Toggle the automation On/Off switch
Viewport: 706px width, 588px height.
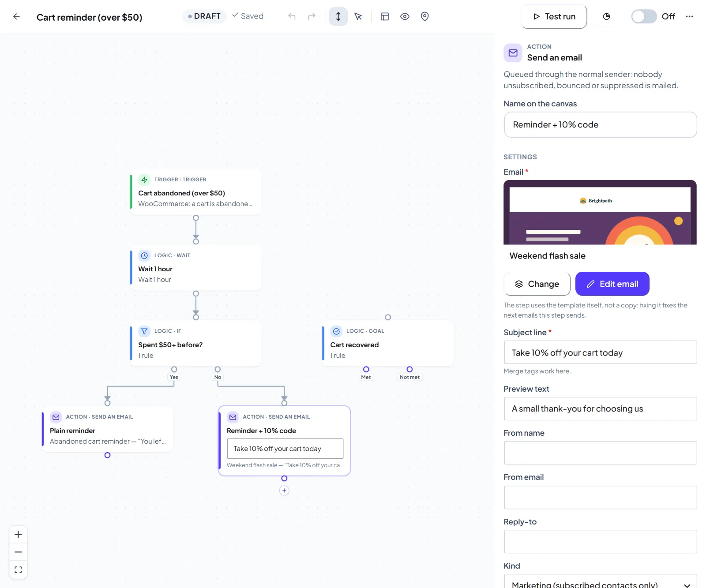coord(644,16)
